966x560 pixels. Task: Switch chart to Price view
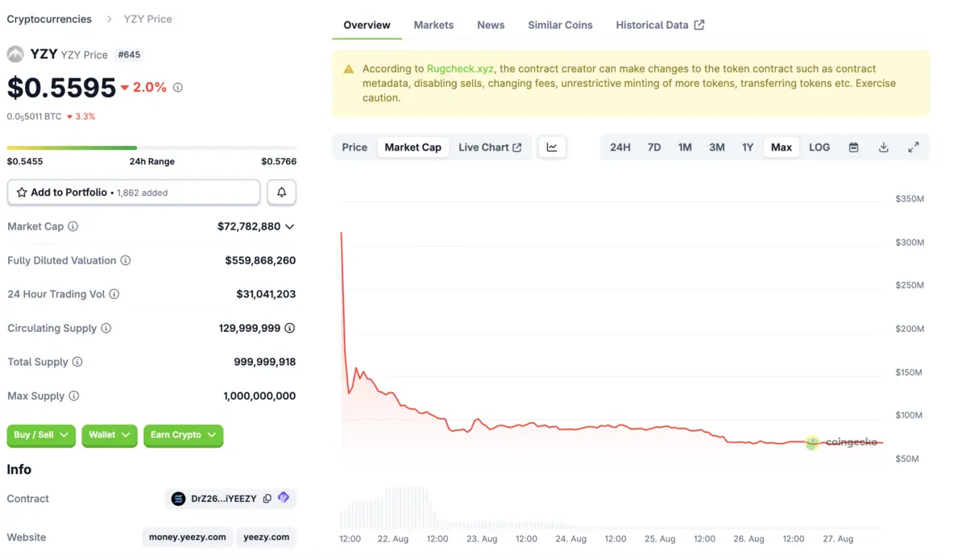[354, 147]
